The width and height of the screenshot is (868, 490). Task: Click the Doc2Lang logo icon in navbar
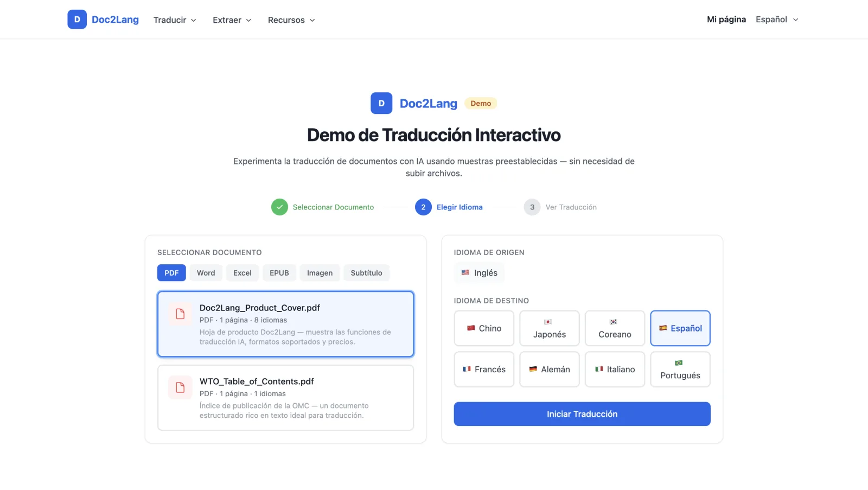pyautogui.click(x=77, y=20)
